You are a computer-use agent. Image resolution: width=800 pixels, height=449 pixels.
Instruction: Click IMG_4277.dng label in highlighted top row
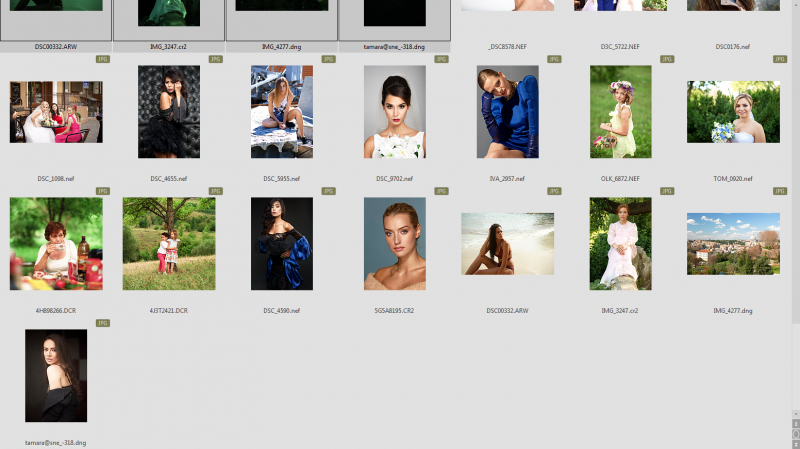pos(282,46)
